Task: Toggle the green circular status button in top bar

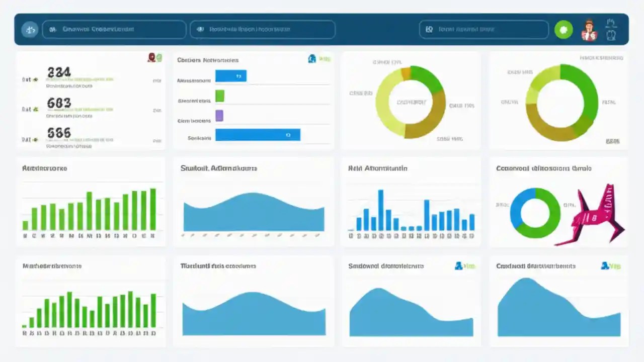Action: point(563,30)
